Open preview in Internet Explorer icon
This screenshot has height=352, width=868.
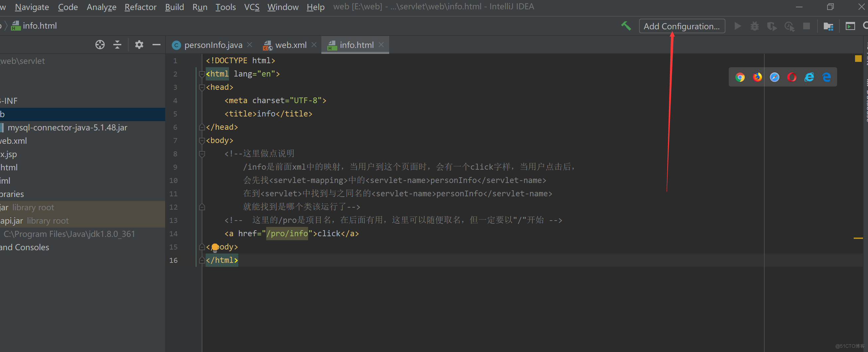809,77
